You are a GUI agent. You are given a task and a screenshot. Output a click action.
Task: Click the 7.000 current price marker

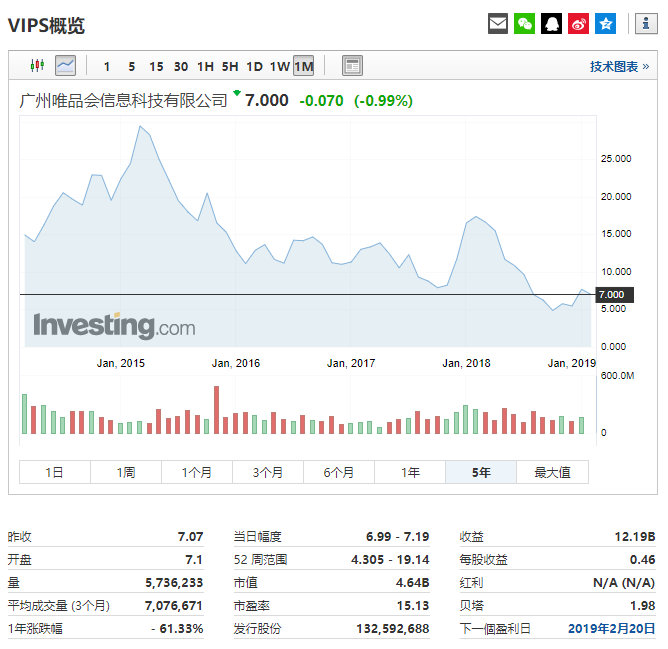(614, 294)
